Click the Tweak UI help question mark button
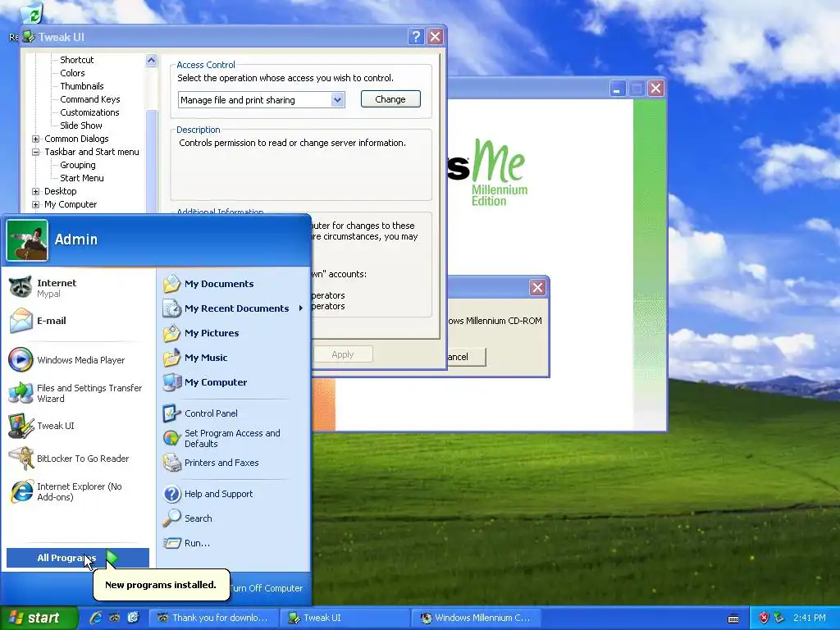 point(416,36)
